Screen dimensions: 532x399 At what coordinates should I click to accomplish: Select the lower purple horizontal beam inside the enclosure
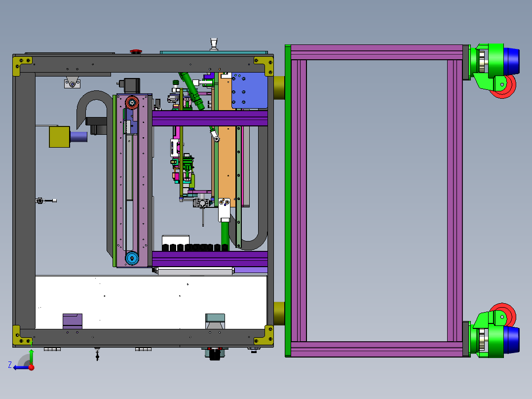point(210,259)
